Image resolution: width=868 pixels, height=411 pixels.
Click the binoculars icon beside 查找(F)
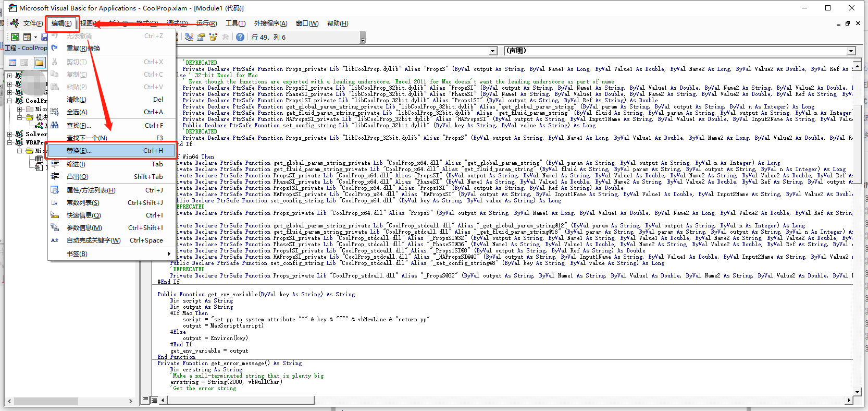pos(55,125)
